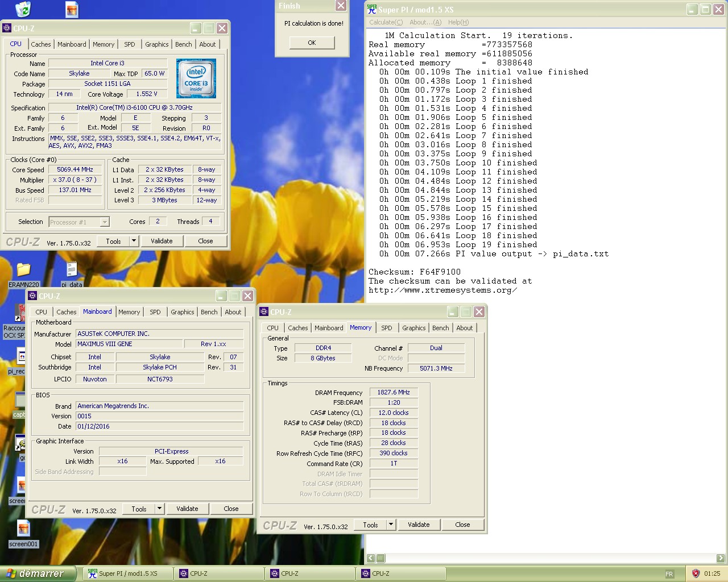
Task: Click Validate in the Memory window
Action: tap(419, 525)
